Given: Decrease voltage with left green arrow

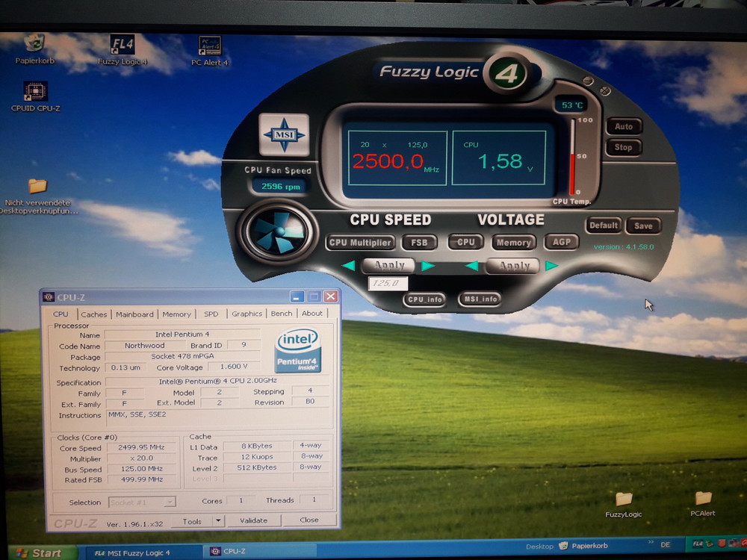Looking at the screenshot, I should [x=471, y=266].
